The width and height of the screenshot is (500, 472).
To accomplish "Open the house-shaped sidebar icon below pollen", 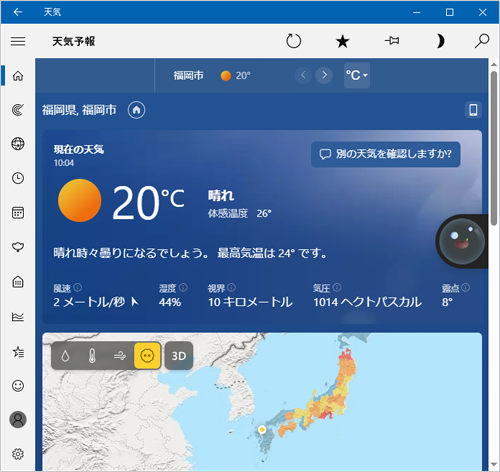I will point(18,282).
